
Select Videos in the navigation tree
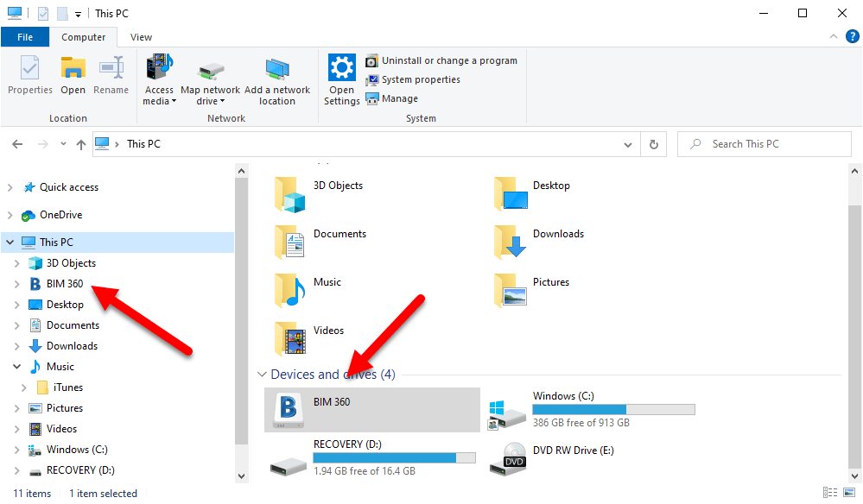click(x=61, y=429)
